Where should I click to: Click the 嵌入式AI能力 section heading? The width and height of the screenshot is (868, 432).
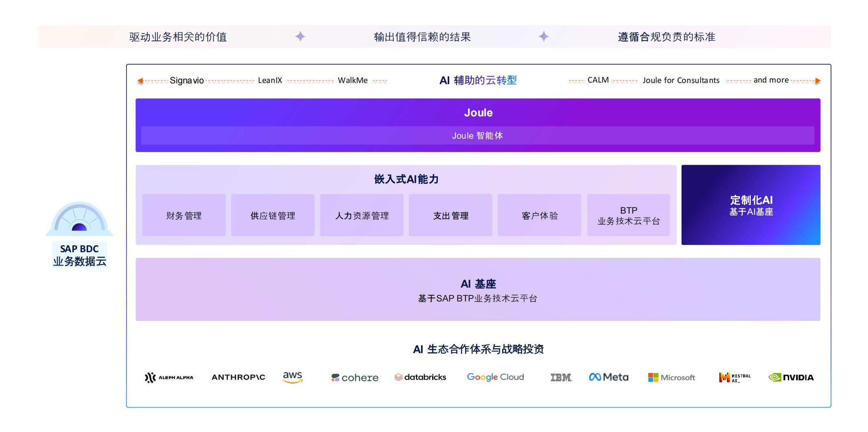coord(406,179)
